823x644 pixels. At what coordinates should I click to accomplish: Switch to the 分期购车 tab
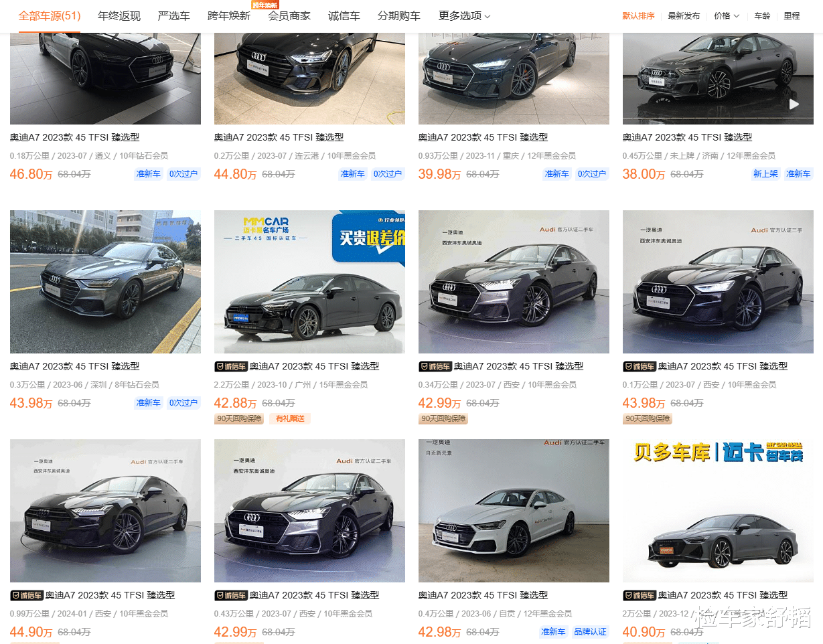[399, 16]
